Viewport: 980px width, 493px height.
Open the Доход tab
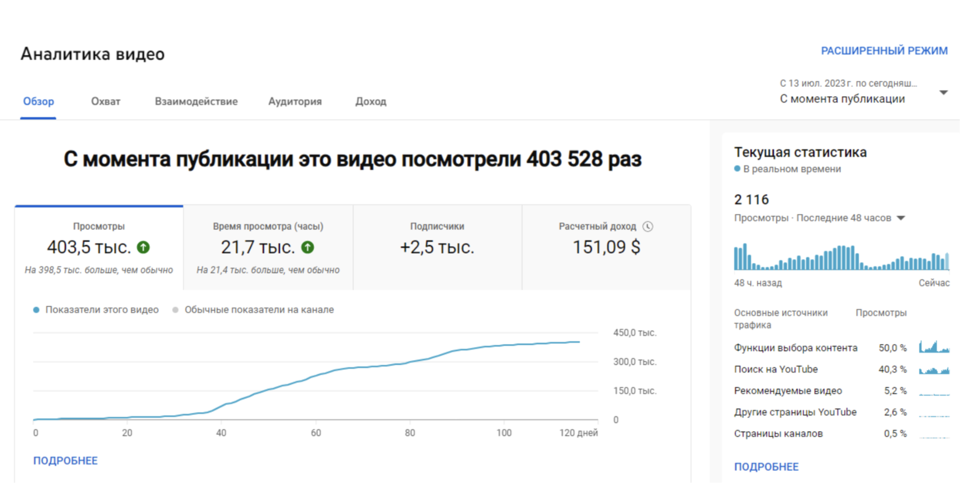point(371,102)
